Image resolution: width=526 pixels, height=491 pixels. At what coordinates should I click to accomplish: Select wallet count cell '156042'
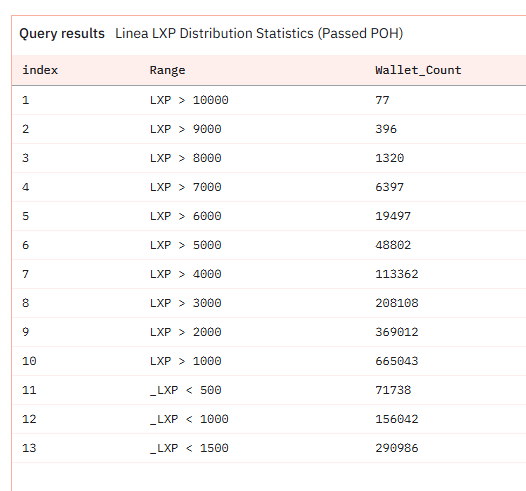(x=397, y=419)
